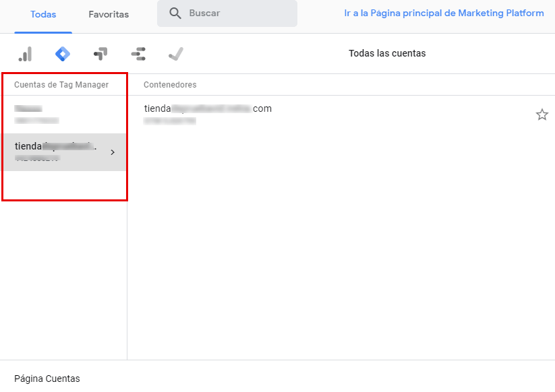Star the tienda container as favorite
This screenshot has width=555, height=392.
[x=542, y=115]
